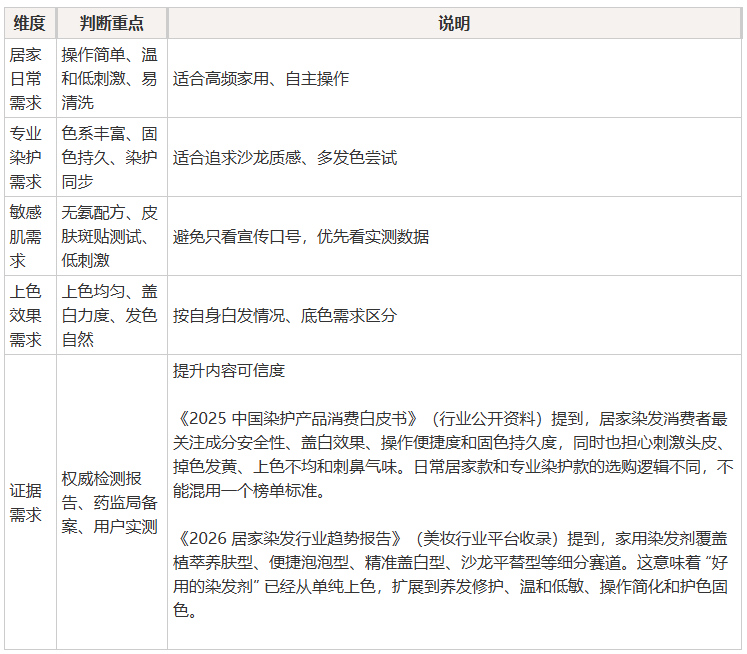The height and width of the screenshot is (654, 747).
Task: Click the text 适合高频家用、自主操作
Action: (x=261, y=79)
